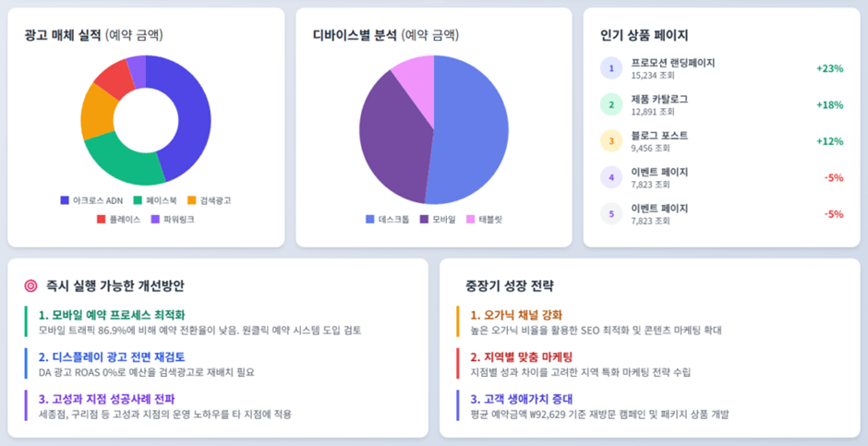Viewport: 868px width, 446px height.
Task: Click the 아크로스 ADN legend color swatch
Action: (65, 200)
